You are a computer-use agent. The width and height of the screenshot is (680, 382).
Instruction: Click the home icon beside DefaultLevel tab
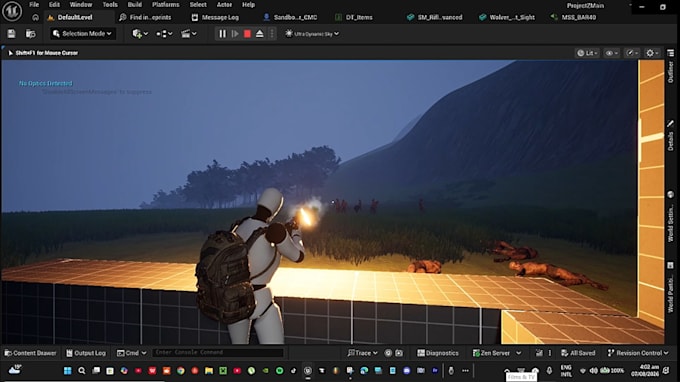[x=35, y=17]
